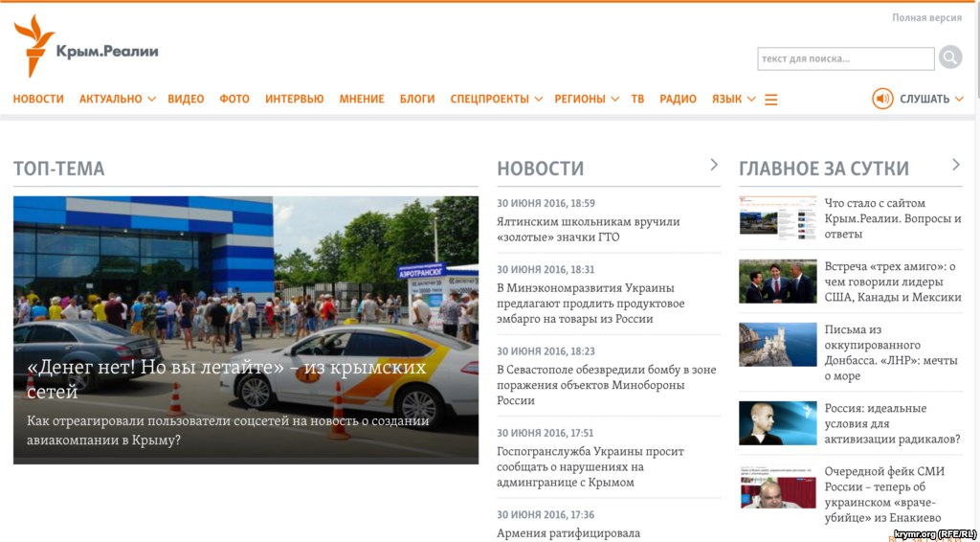Open the hamburger menu icon
980x542 pixels.
click(771, 100)
